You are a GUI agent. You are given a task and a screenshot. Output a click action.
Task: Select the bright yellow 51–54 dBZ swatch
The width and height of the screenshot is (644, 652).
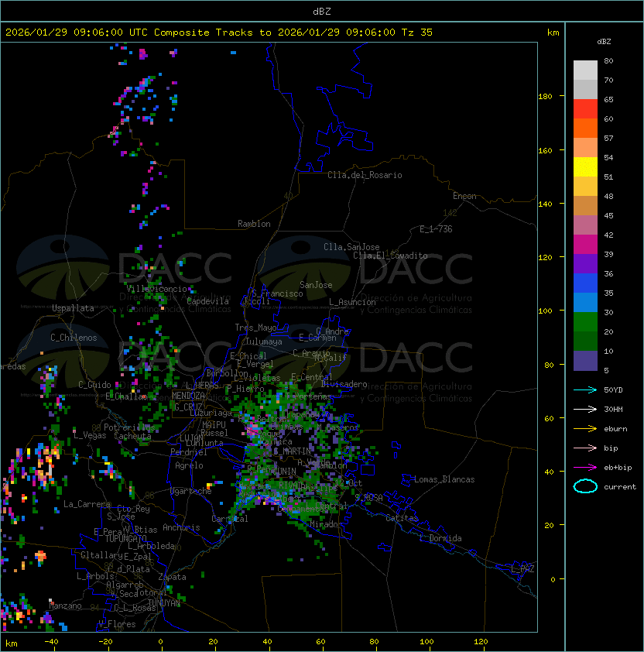(x=585, y=166)
